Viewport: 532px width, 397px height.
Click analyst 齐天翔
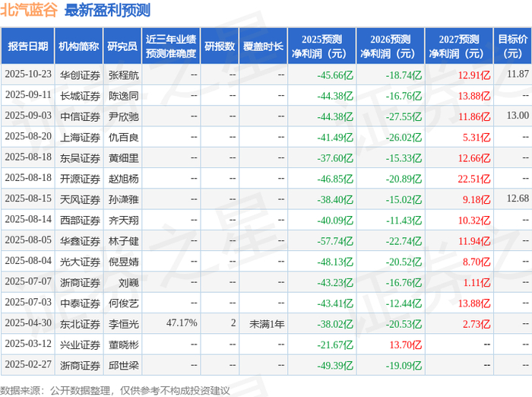click(123, 221)
